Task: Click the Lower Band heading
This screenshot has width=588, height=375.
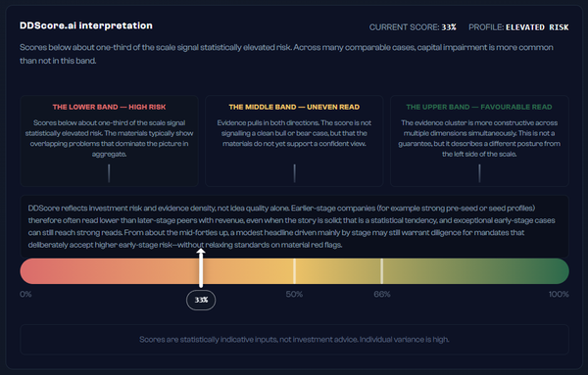Action: pos(109,107)
